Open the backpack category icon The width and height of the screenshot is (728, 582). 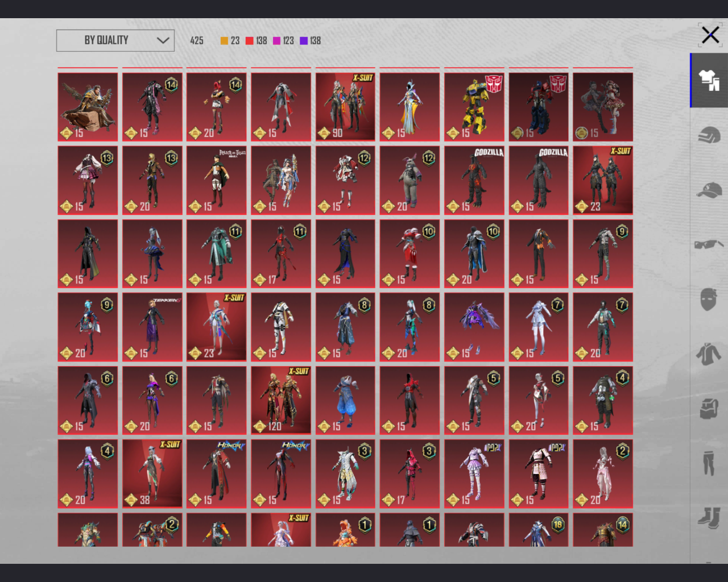click(x=709, y=408)
